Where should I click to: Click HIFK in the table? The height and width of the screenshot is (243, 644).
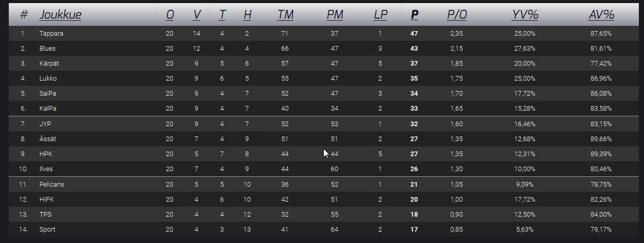[x=46, y=200]
